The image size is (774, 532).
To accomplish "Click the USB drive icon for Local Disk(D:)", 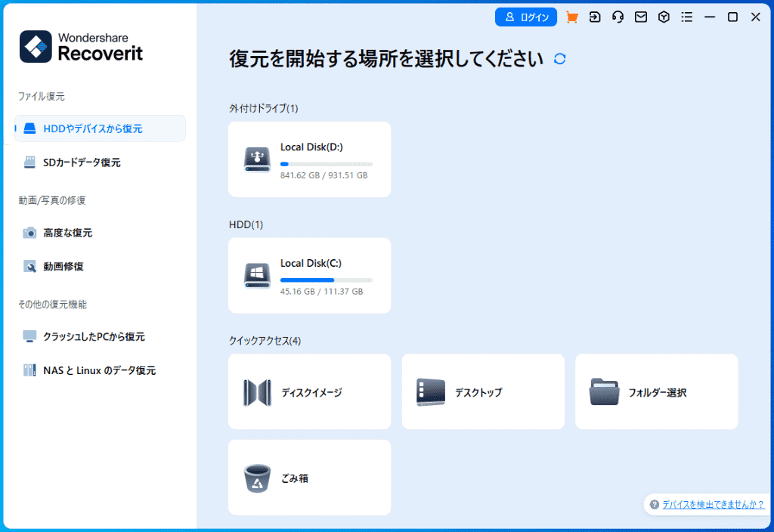I will (x=257, y=159).
